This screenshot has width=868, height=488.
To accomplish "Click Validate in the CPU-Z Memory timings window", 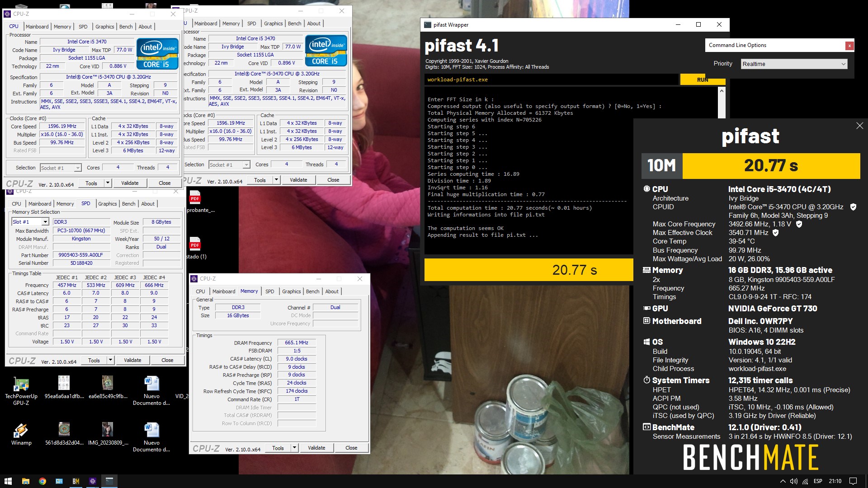I will (x=316, y=448).
